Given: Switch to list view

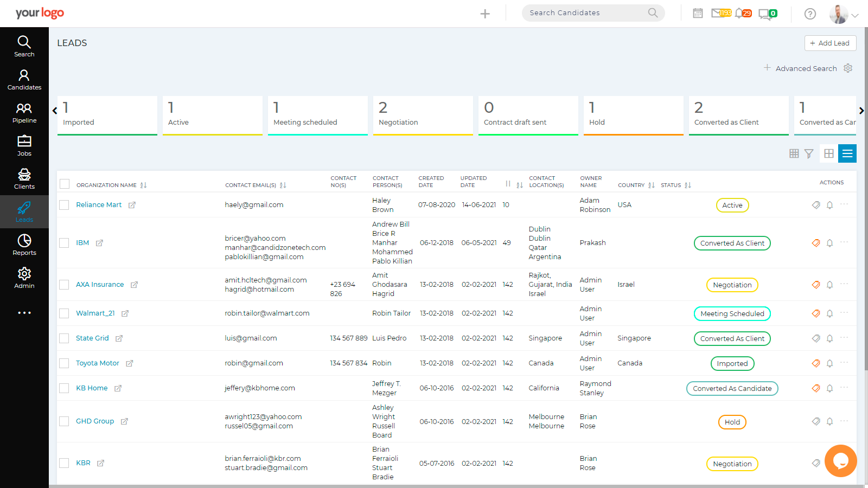Looking at the screenshot, I should tap(847, 153).
